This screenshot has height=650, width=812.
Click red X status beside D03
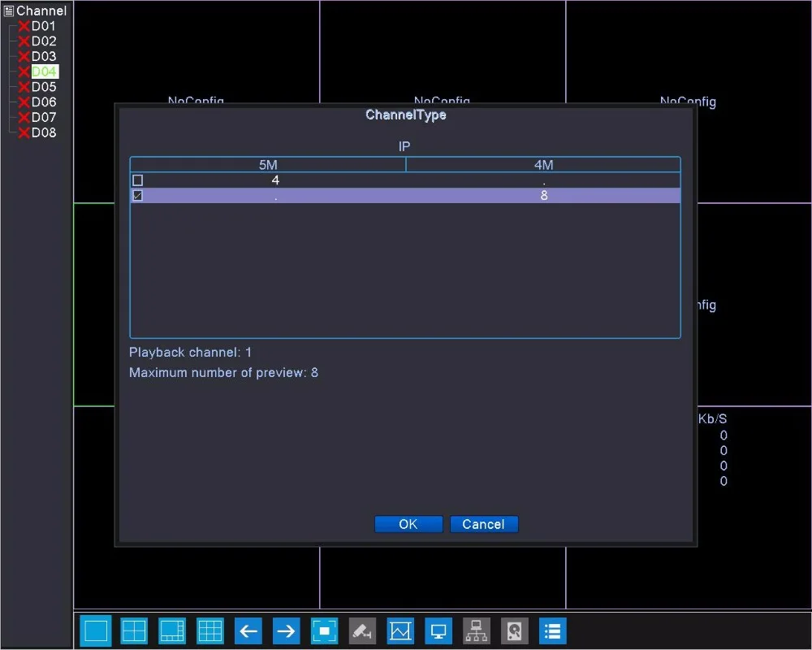click(24, 57)
